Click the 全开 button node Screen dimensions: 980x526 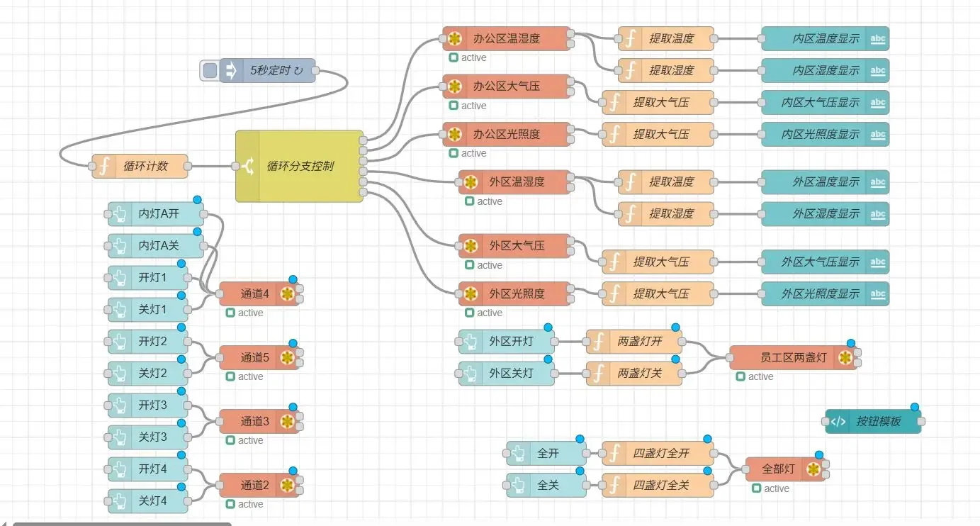click(547, 453)
